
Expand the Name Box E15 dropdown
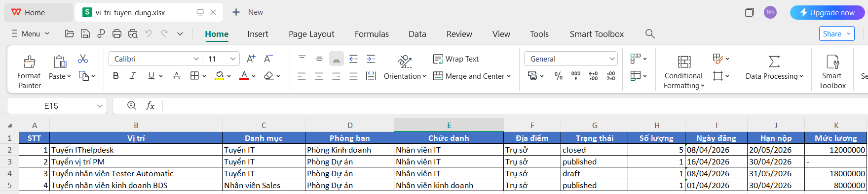99,105
